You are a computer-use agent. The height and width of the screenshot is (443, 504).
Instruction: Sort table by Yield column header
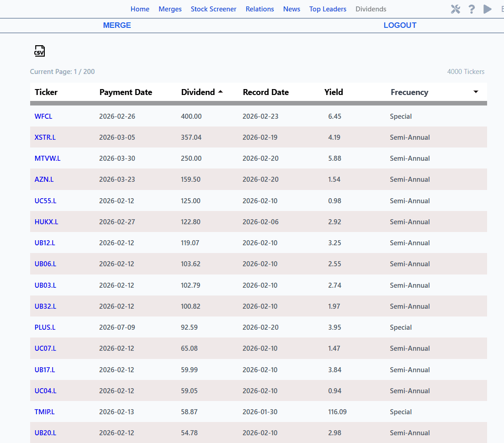pos(334,92)
